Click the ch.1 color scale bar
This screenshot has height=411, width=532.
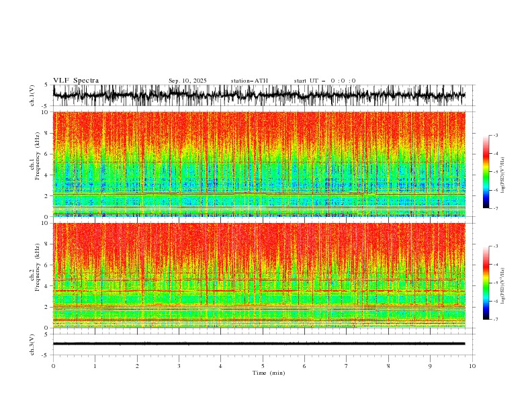(486, 172)
